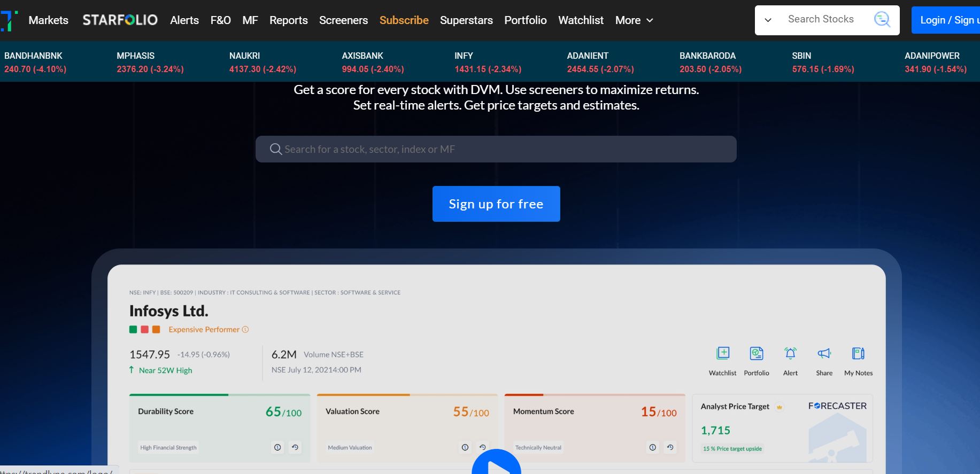Click Valuation Score info icon
980x474 pixels.
click(x=465, y=447)
